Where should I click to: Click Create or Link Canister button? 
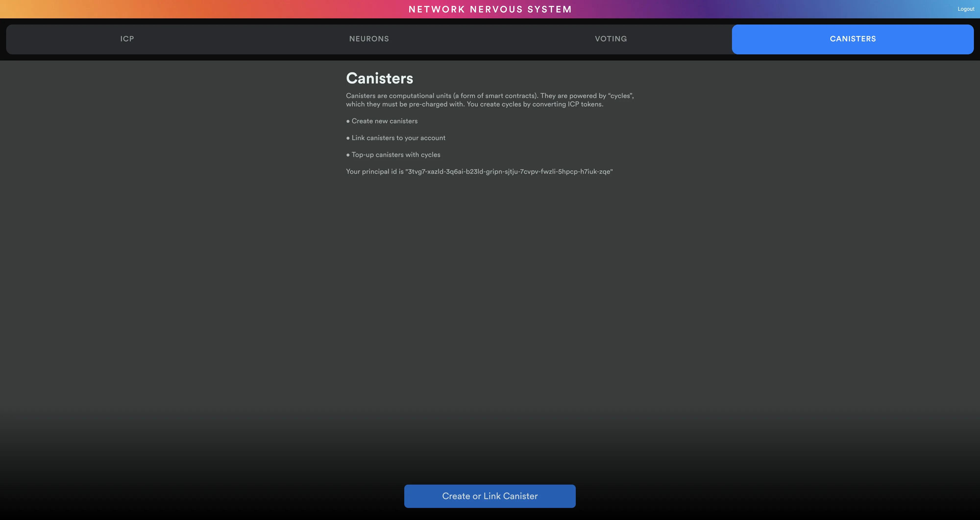(490, 496)
